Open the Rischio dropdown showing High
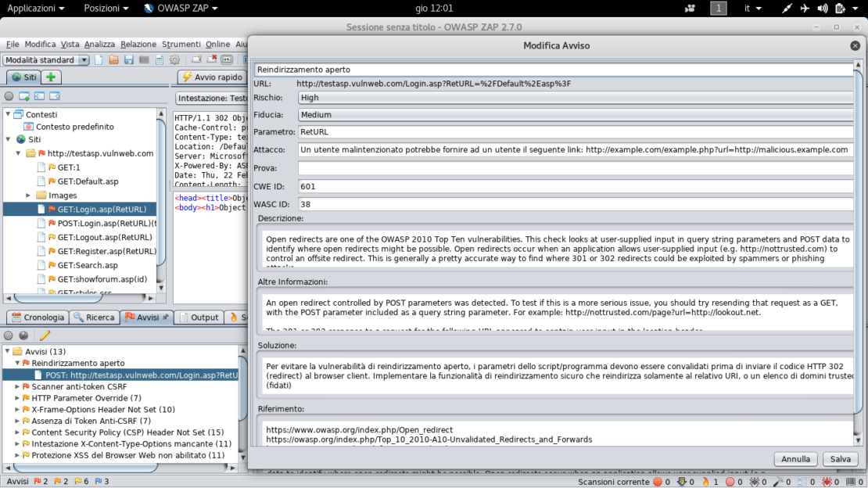Screen dimensions: 868x488 [575, 98]
